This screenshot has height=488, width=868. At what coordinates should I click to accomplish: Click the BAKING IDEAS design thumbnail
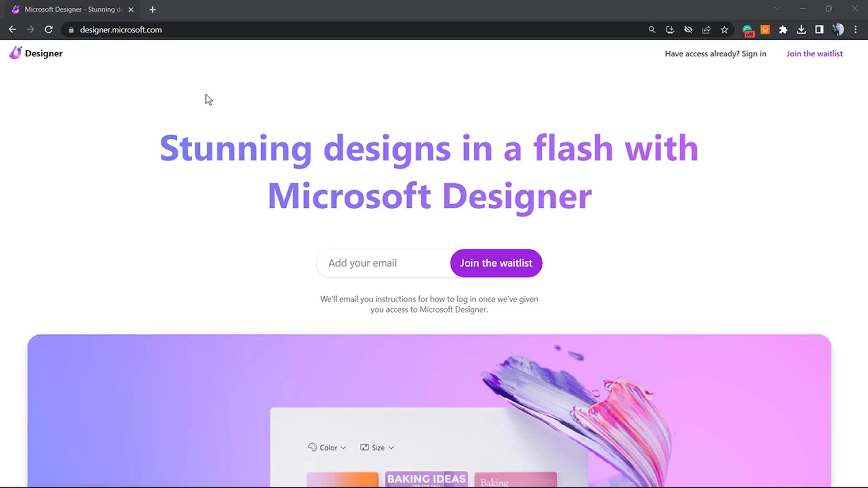(426, 479)
